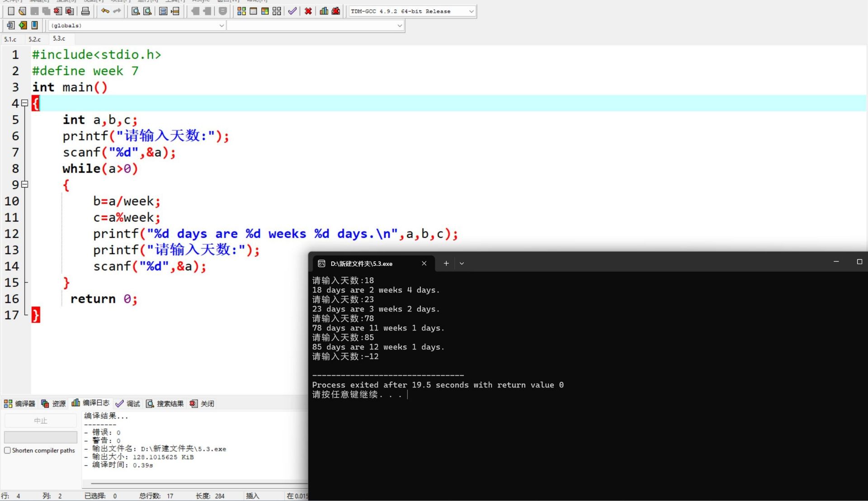Screen dimensions: 868x501
Task: Click the Print icon in toolbar
Action: point(85,11)
